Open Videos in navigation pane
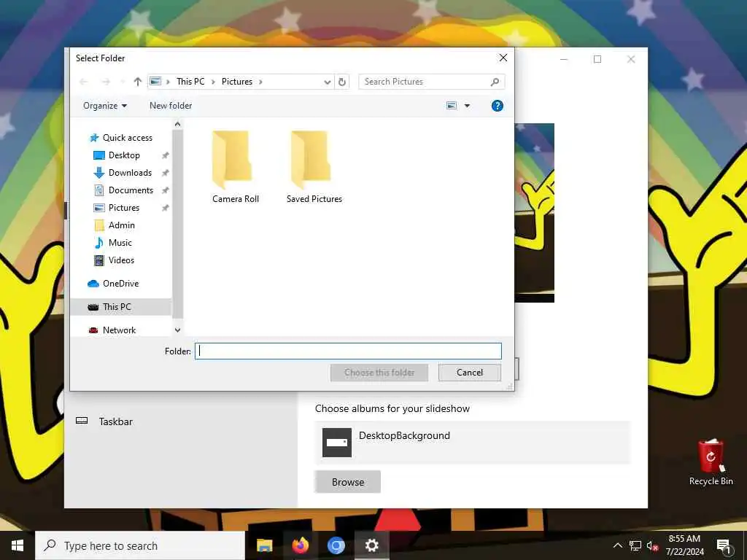 coord(121,260)
